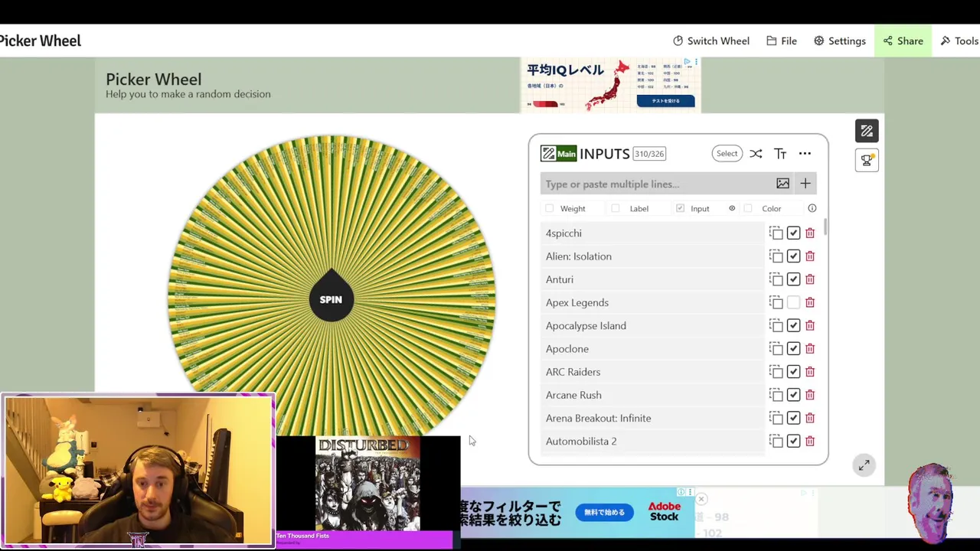980x551 pixels.
Task: Uncheck the Automobilista 2 checkbox
Action: [x=793, y=441]
